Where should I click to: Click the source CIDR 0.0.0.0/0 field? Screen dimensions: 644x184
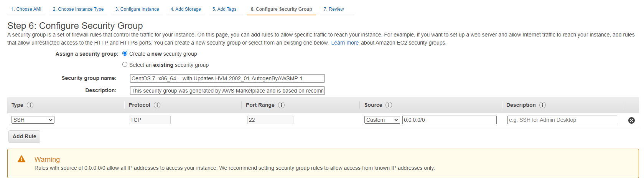click(449, 120)
